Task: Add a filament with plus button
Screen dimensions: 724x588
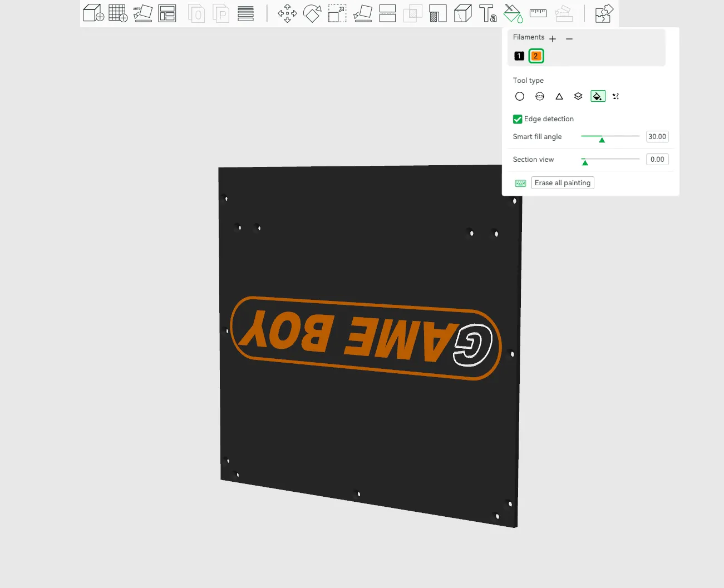Action: click(553, 38)
